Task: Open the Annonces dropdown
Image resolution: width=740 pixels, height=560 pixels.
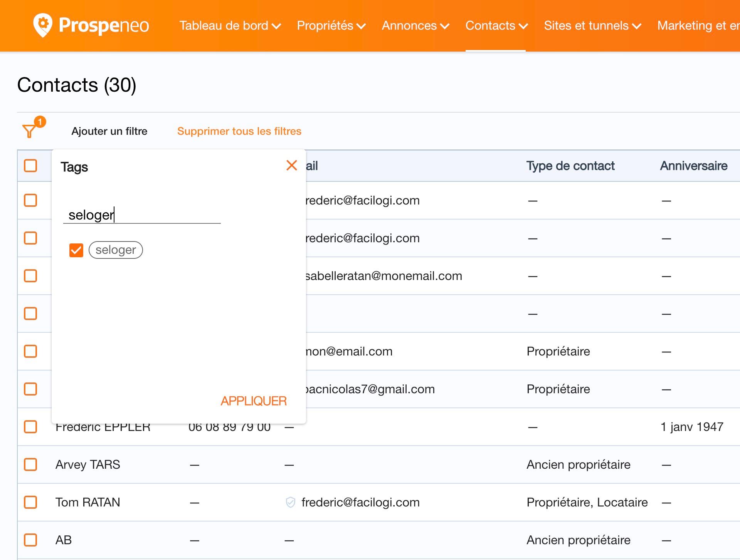Action: [415, 25]
